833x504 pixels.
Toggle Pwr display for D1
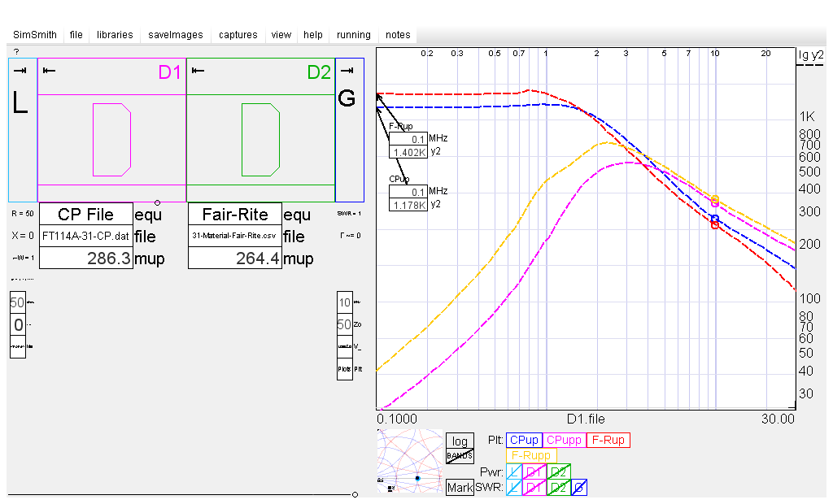coord(534,471)
